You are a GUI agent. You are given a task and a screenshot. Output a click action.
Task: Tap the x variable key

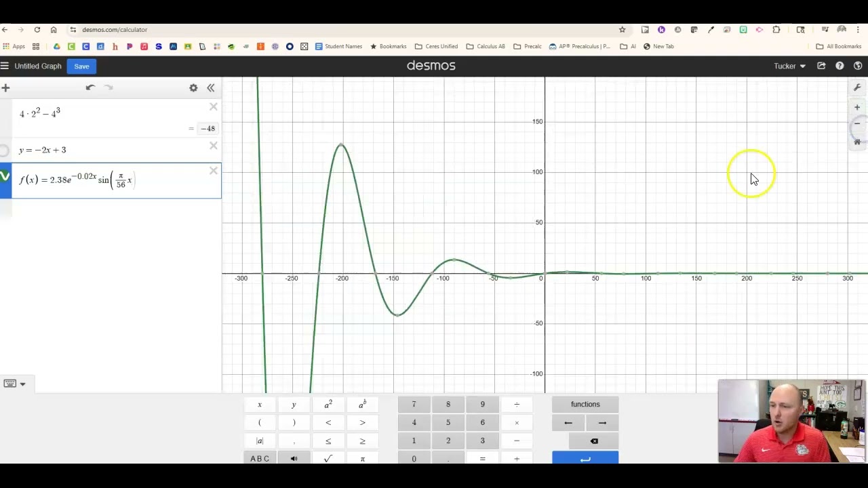tap(260, 404)
